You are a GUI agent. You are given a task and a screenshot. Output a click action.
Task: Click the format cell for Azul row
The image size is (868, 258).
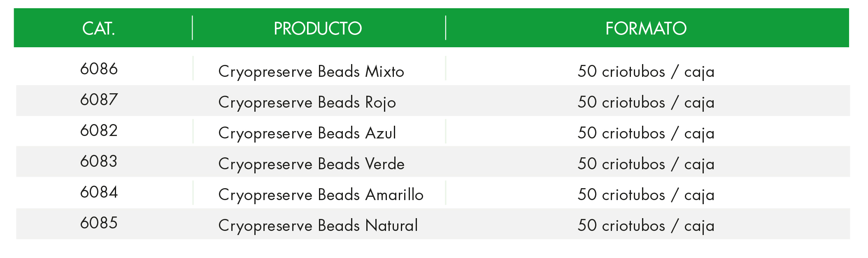coord(646,133)
